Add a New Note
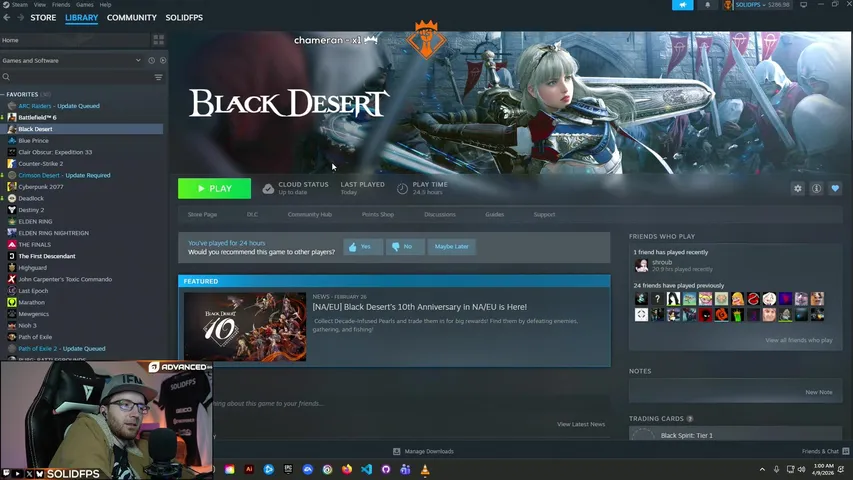 point(819,392)
